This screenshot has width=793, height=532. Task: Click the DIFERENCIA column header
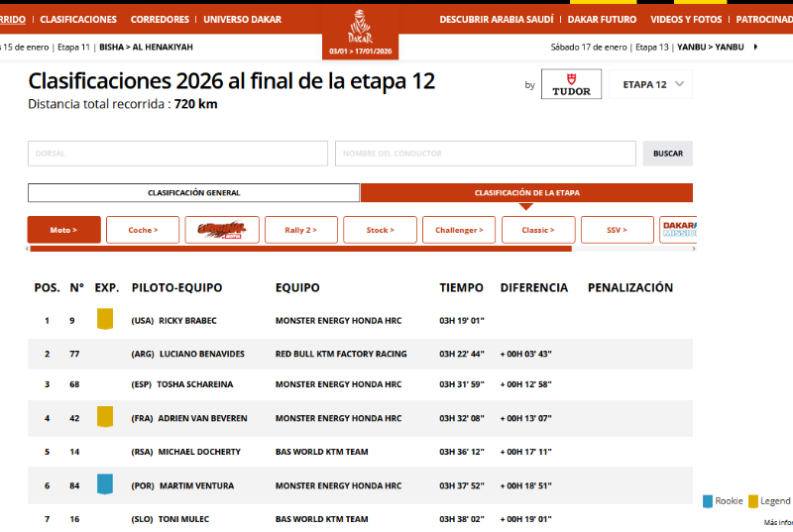534,288
